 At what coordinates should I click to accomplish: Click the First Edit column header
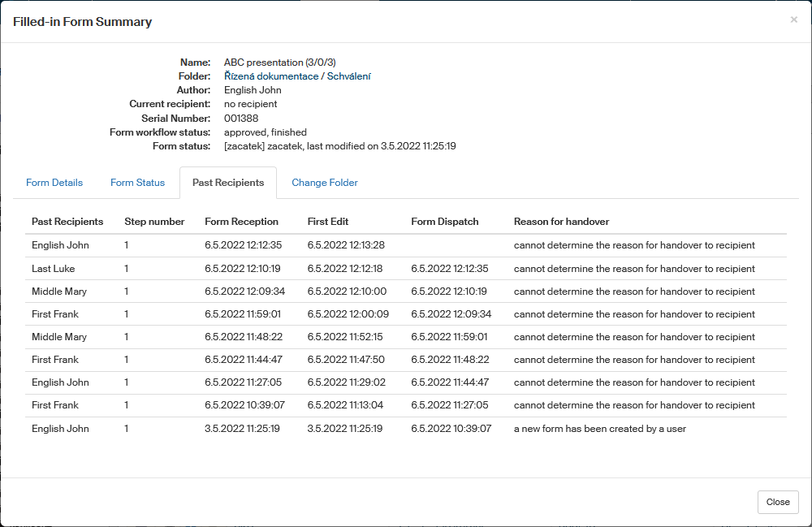click(x=328, y=222)
